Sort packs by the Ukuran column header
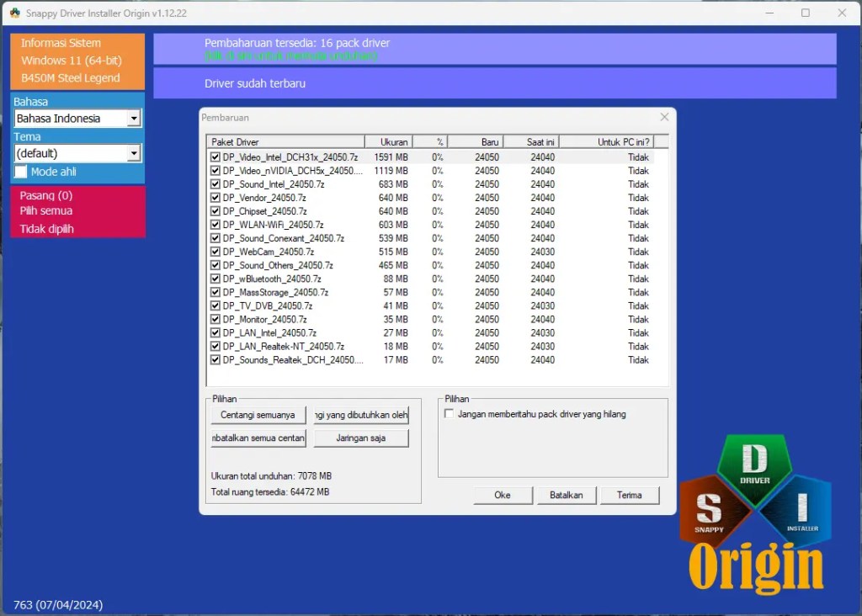 [x=392, y=141]
